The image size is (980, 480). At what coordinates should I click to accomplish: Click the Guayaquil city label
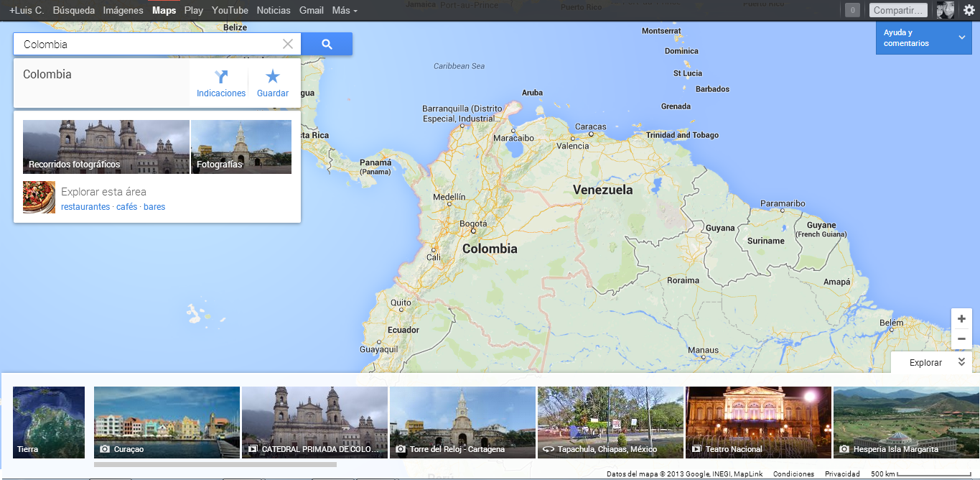(378, 349)
